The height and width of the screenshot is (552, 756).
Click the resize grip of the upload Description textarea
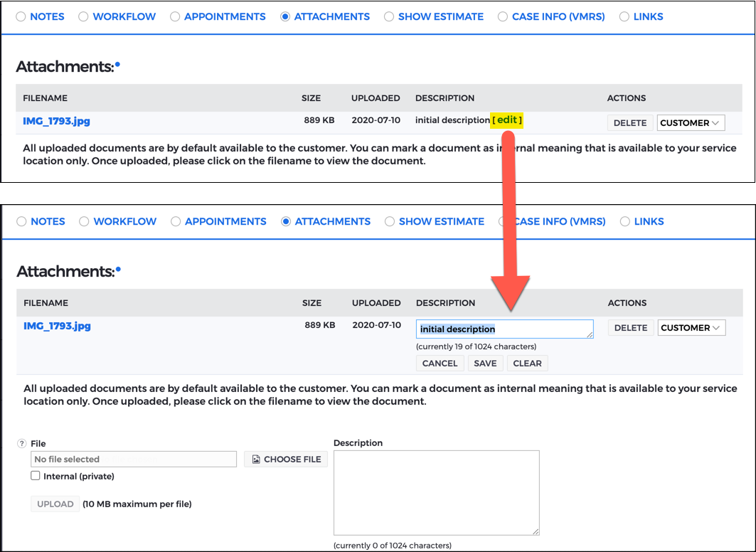tap(536, 531)
